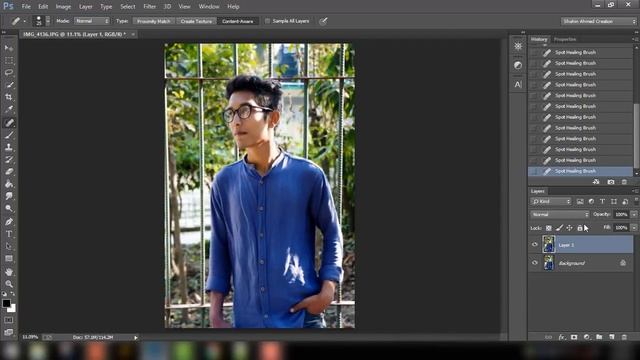Select the Pen tool
Viewport: 640px width, 360px height.
click(x=9, y=222)
